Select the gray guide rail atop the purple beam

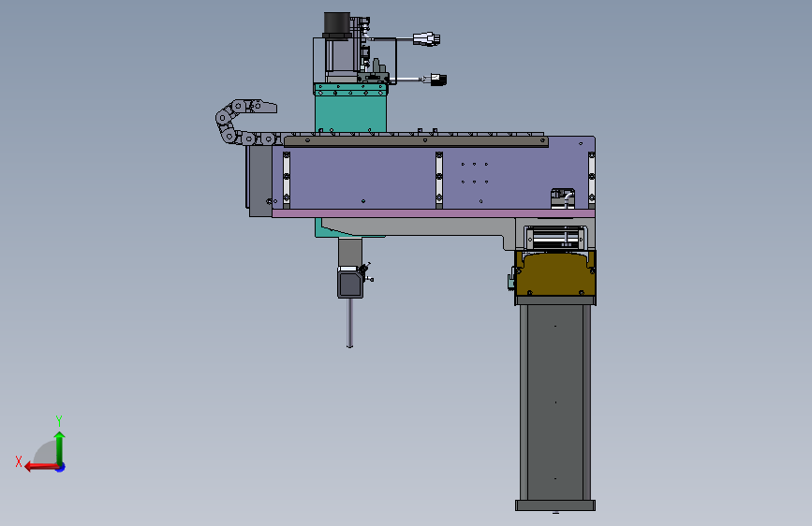pyautogui.click(x=416, y=140)
